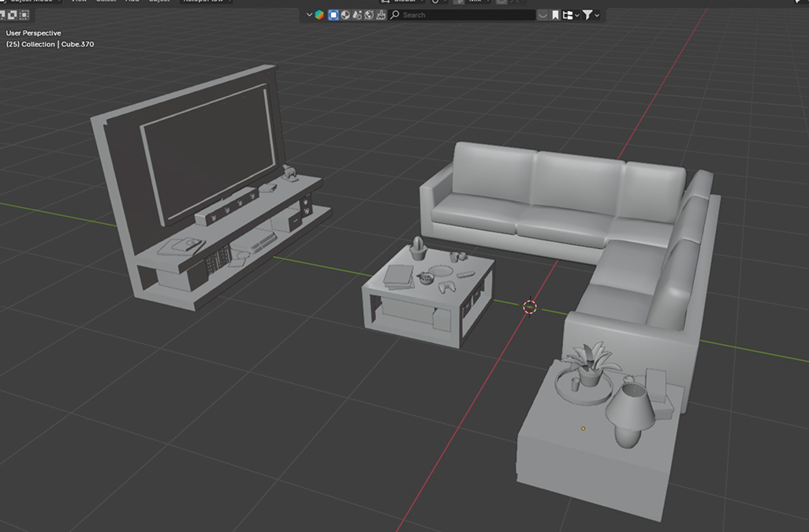
Task: Open the asset library selector (colored cube)
Action: coord(319,15)
